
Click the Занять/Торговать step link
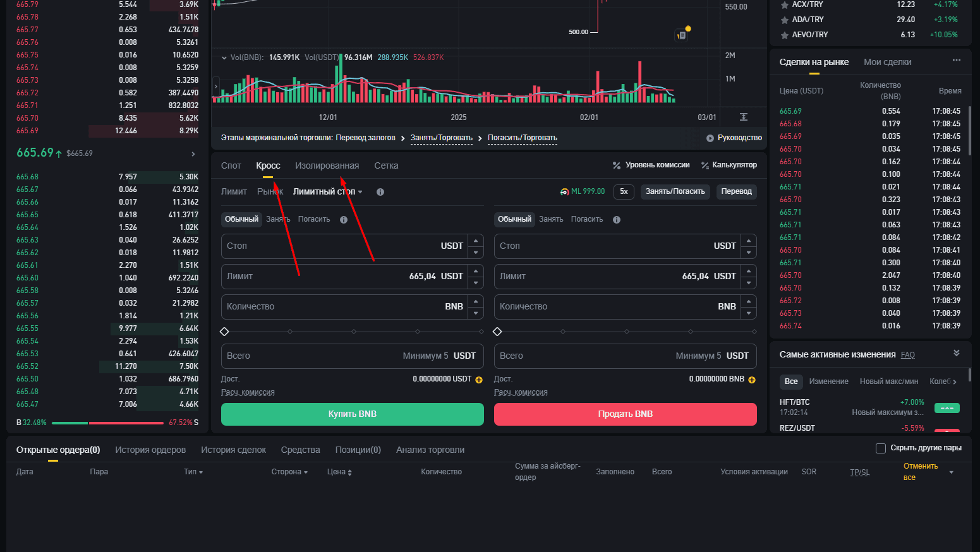click(442, 138)
